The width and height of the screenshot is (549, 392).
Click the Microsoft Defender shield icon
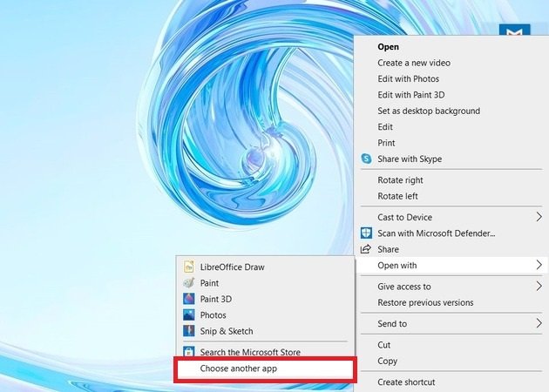pyautogui.click(x=366, y=233)
